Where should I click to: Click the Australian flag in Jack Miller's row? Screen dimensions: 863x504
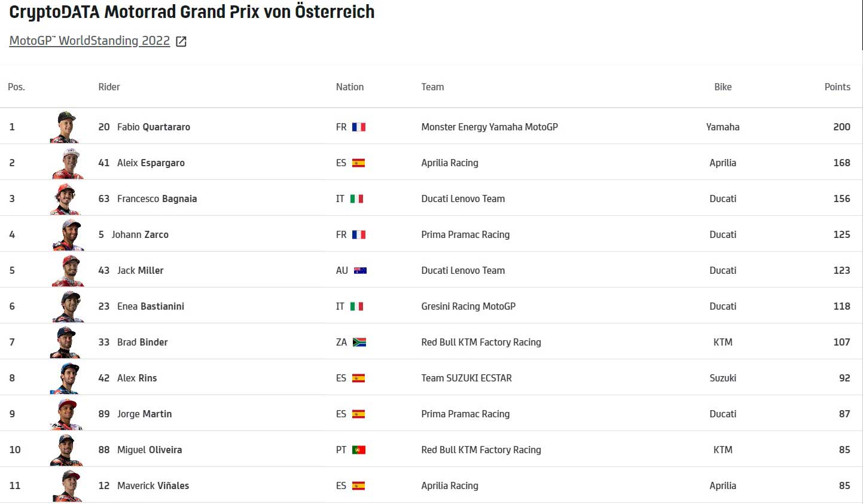point(360,270)
